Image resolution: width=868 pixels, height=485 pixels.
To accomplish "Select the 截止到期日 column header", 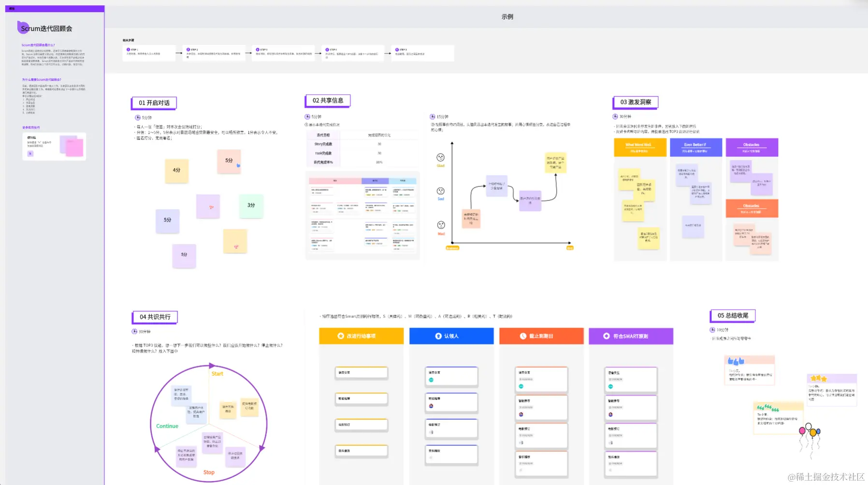I will click(x=541, y=336).
